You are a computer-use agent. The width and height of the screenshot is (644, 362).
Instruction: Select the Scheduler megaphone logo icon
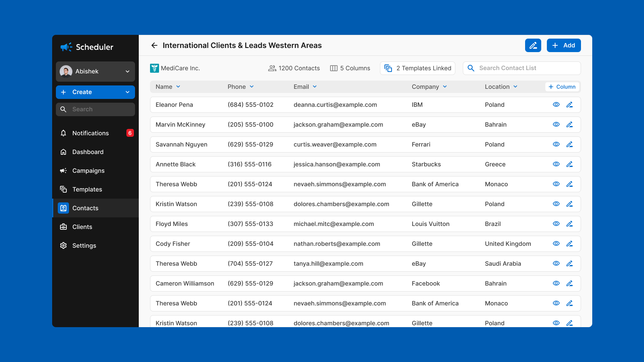66,47
